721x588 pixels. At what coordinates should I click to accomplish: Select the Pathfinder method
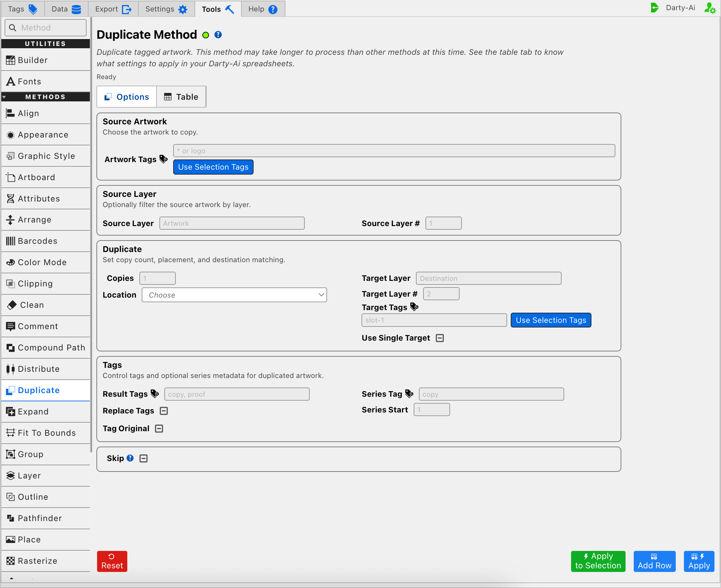point(45,518)
